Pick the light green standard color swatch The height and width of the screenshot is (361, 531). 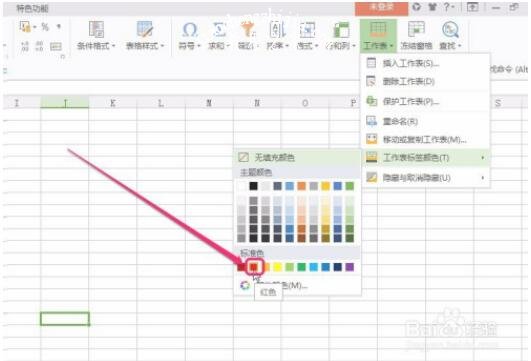290,267
